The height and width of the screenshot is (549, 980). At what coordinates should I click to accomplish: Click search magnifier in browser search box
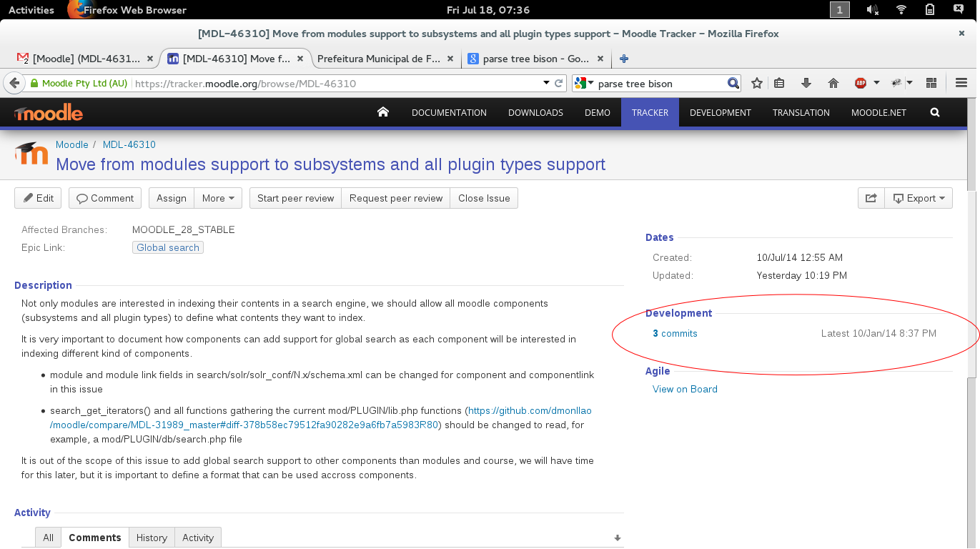click(733, 83)
